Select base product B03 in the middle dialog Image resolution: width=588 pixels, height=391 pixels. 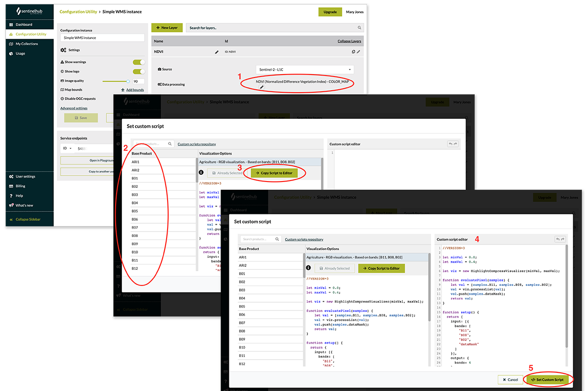click(x=164, y=195)
